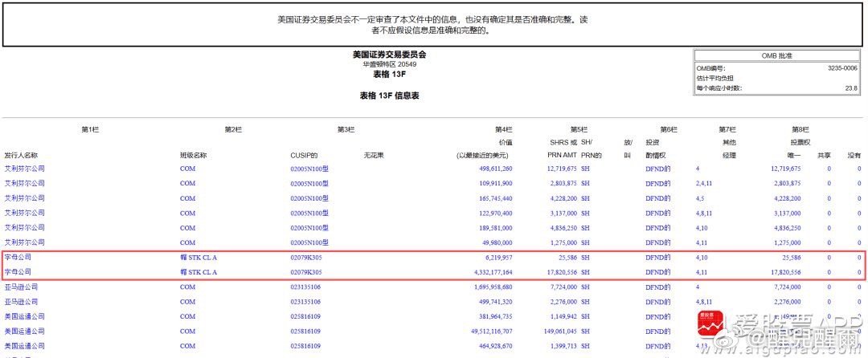Select the value cell 165,745,440
868x358 pixels.
[x=495, y=198]
